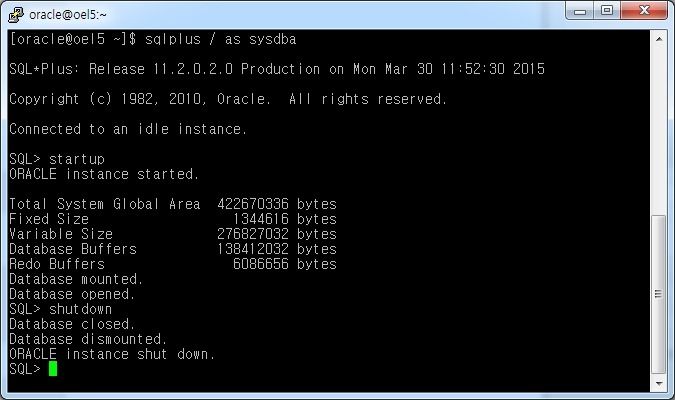Click the 'SQL> shutdown' command line
Viewport: 675px width, 400px height.
(x=61, y=309)
